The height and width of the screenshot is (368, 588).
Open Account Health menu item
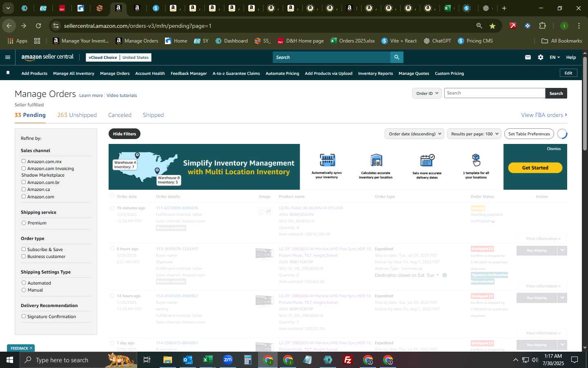(150, 73)
